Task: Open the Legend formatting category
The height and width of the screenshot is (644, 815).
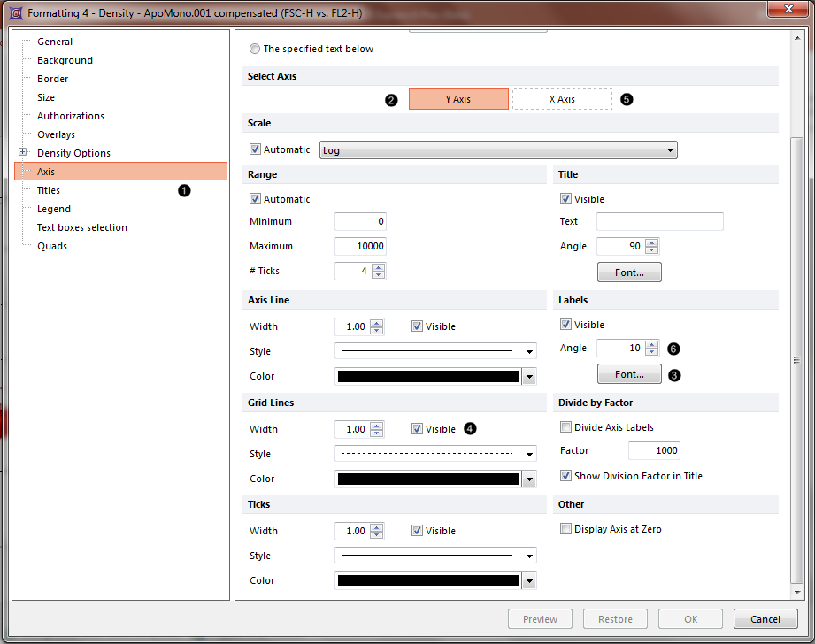Action: [x=53, y=209]
